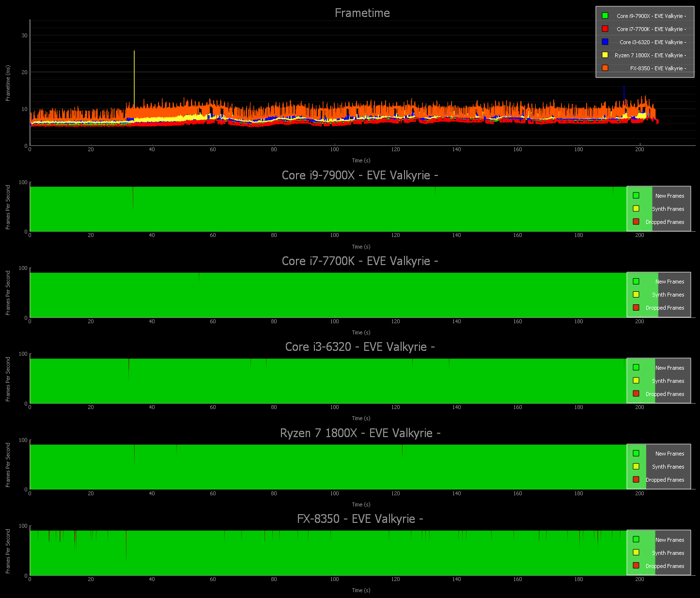Click the yellow Ryzen 7 1800X swatch in Frametime legend
The height and width of the screenshot is (598, 700).
tap(605, 55)
